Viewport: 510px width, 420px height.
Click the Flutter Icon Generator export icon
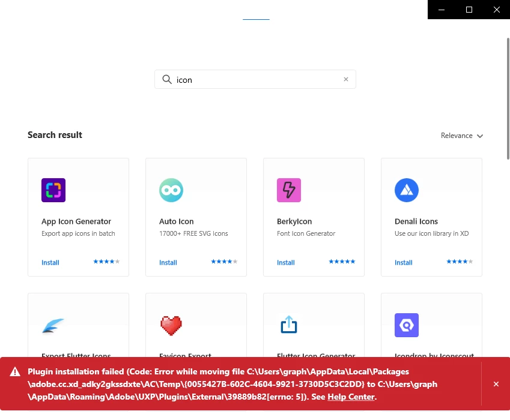[289, 325]
